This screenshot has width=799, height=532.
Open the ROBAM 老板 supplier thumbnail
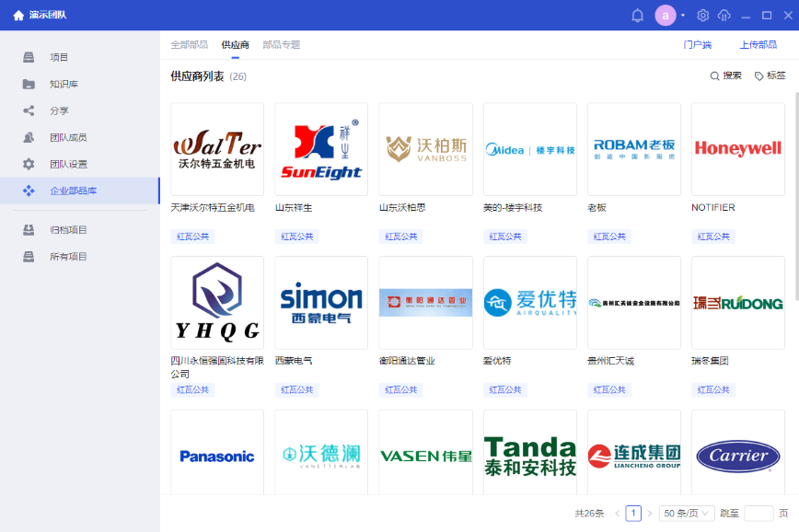coord(634,149)
